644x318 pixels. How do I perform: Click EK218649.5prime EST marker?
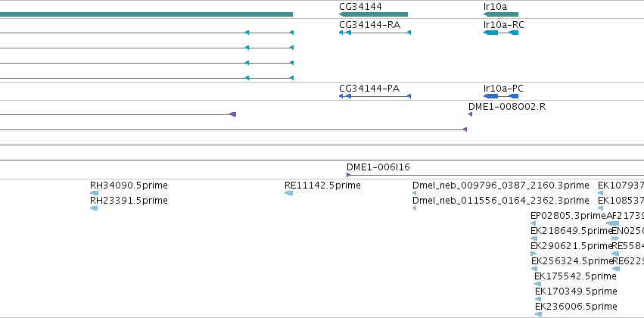coord(534,238)
